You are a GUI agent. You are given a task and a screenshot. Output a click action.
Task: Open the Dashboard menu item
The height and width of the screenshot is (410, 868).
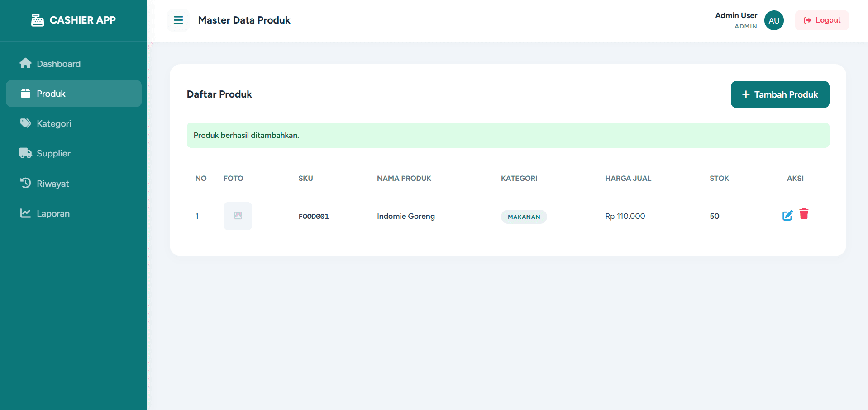tap(74, 64)
